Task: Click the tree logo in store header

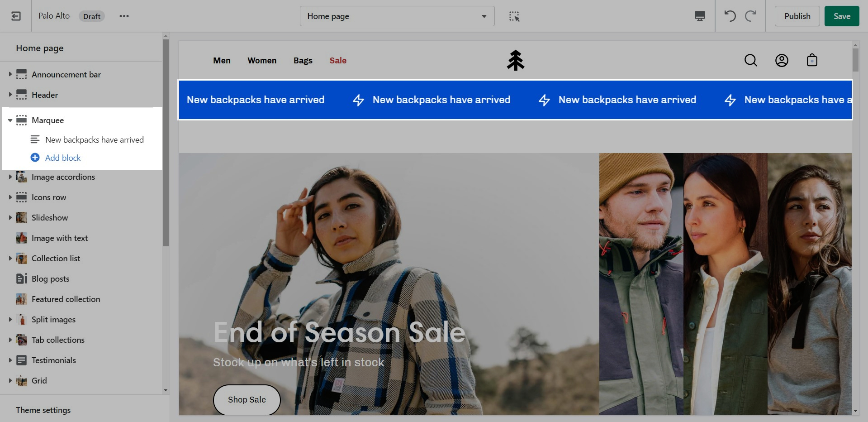Action: [515, 60]
